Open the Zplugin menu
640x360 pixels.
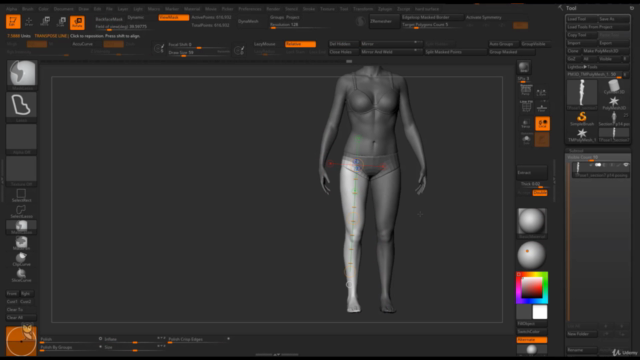[x=385, y=9]
